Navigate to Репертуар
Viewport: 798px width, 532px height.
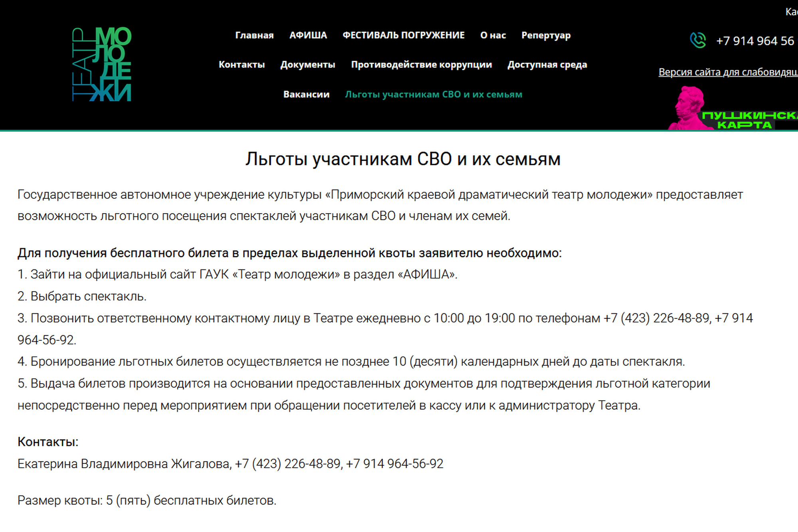coord(546,35)
